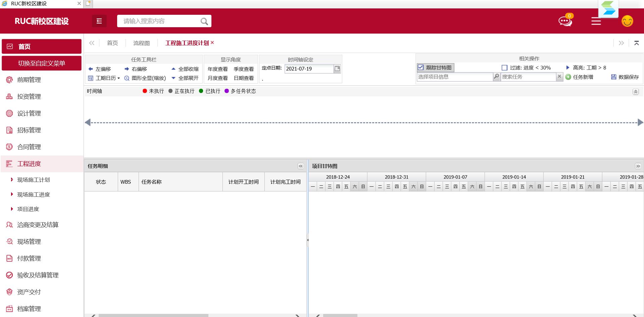The image size is (644, 317).
Task: Click the sidebar collapse hamburger button
Action: 99,21
